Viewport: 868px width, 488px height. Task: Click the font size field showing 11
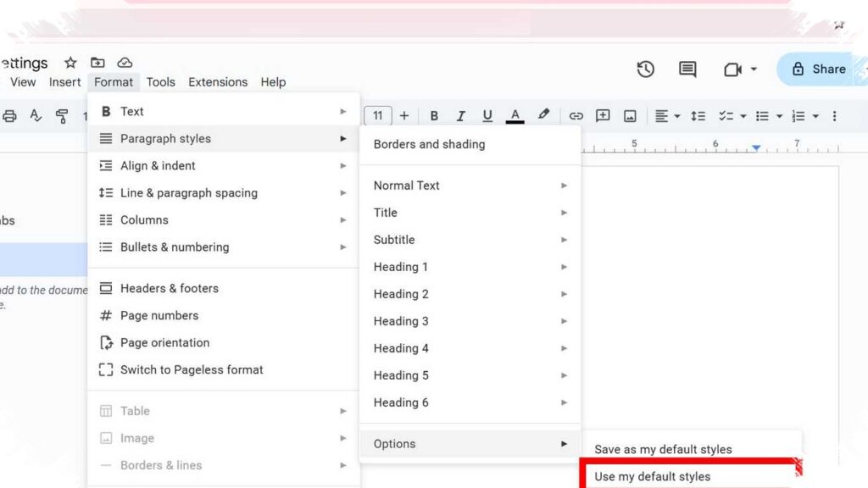coord(377,115)
